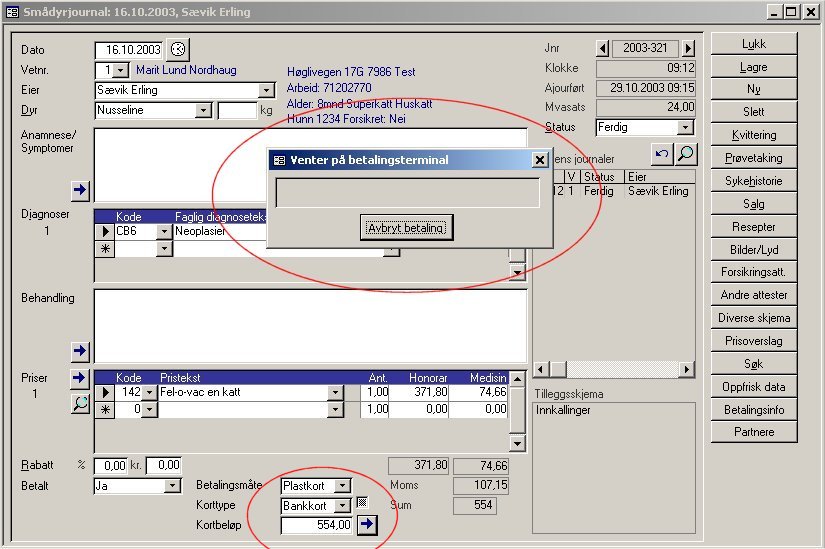The width and height of the screenshot is (825, 549).
Task: Click the clock icon beside the Dato field
Action: pos(178,49)
